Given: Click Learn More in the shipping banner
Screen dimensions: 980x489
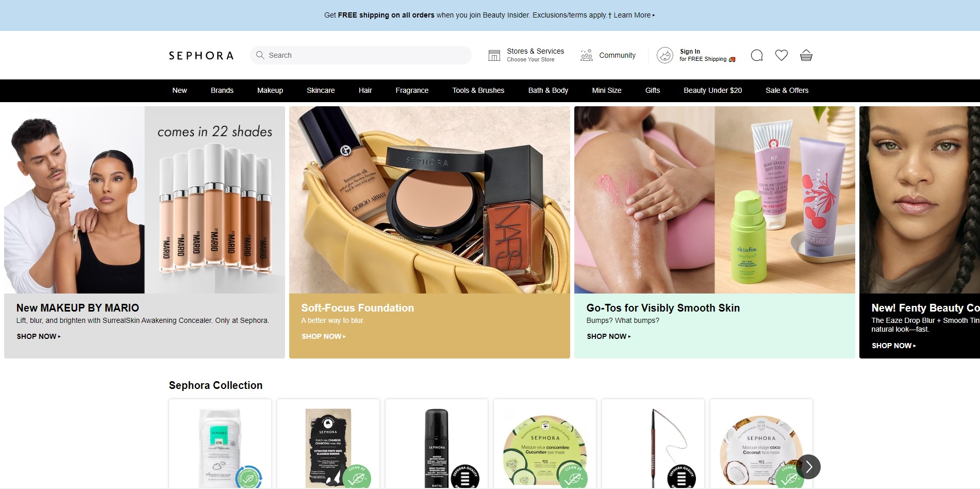Looking at the screenshot, I should pos(634,15).
